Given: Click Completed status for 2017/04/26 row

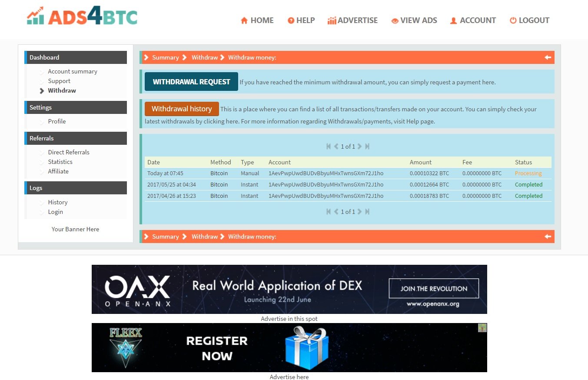Looking at the screenshot, I should click(x=529, y=196).
